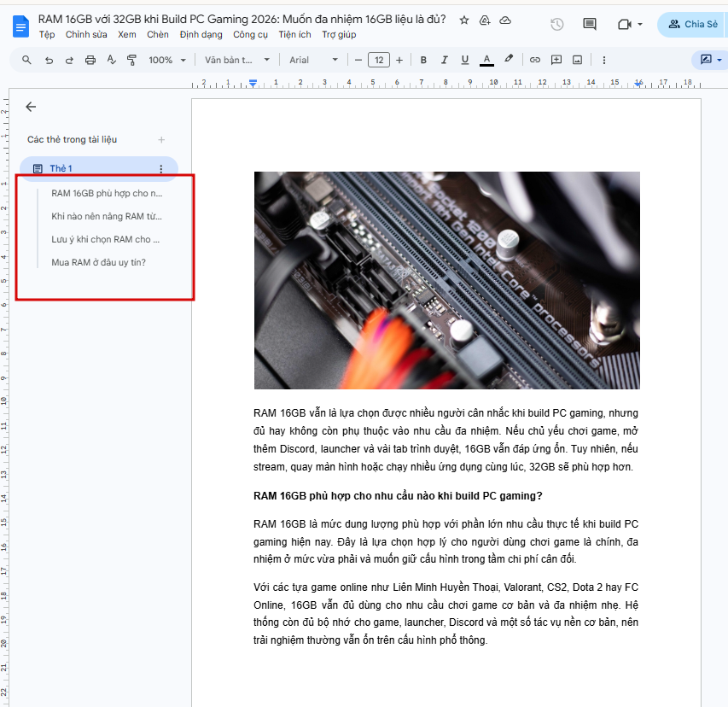Open the Tệp menu
Viewport: 728px width, 707px height.
coord(47,34)
